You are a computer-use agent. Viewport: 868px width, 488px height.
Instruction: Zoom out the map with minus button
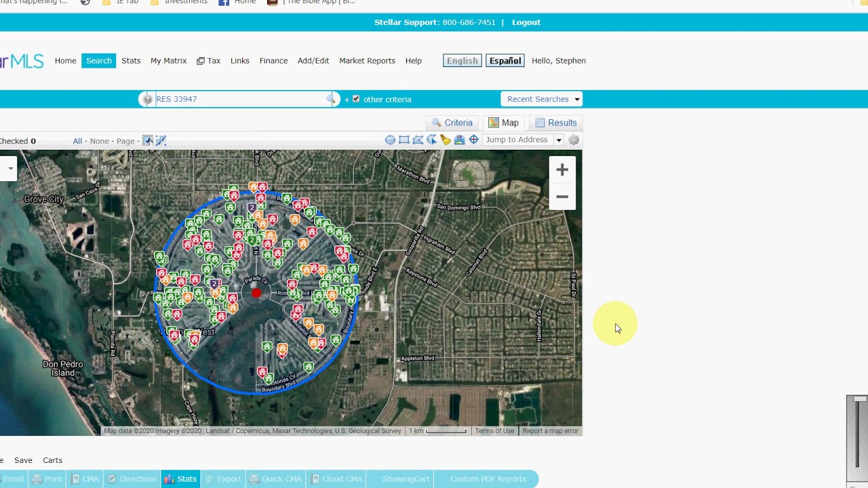(562, 197)
